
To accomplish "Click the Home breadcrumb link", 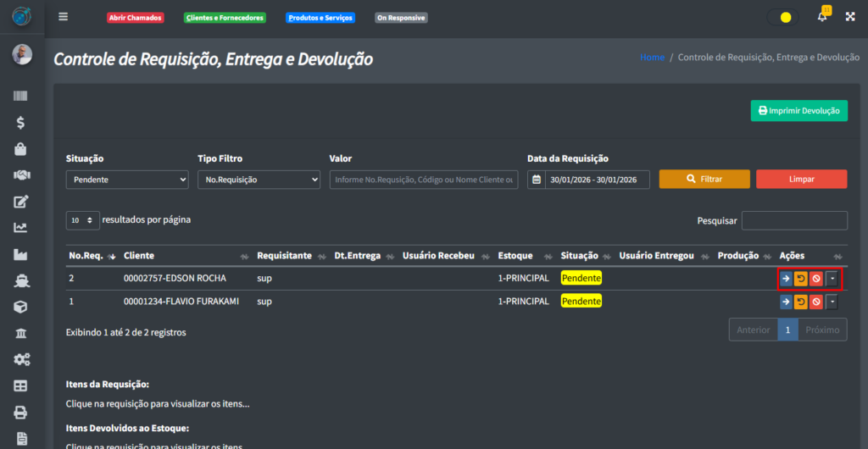I will click(x=652, y=58).
